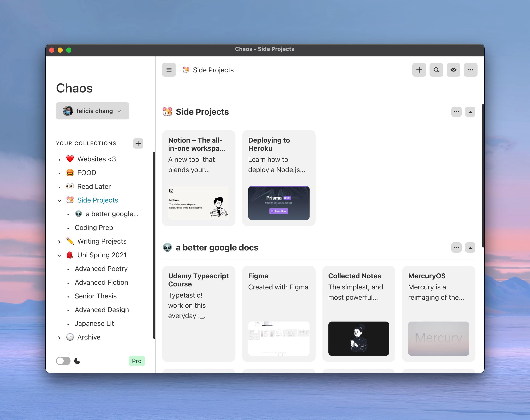Add a new collection with plus icon
Screen dimensions: 530x420
click(138, 143)
